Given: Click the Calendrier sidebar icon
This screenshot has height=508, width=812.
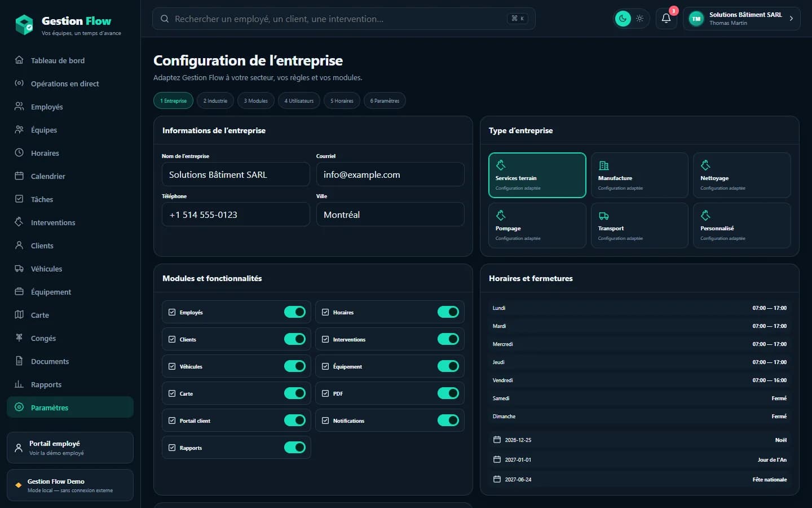Looking at the screenshot, I should (19, 176).
